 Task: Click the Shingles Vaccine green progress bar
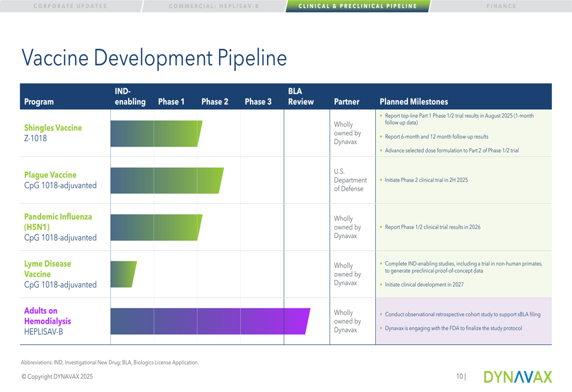pyautogui.click(x=156, y=133)
